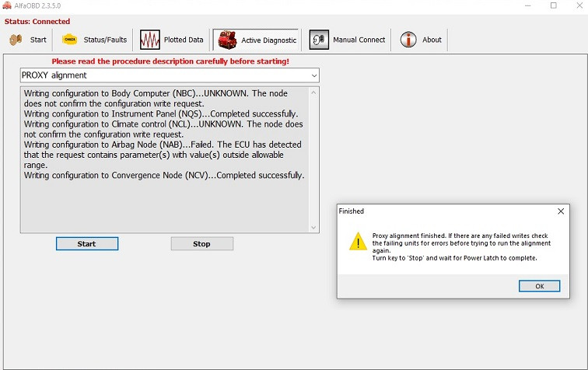Click the log scrollbar's down arrow
This screenshot has width=588, height=370.
pyautogui.click(x=314, y=227)
